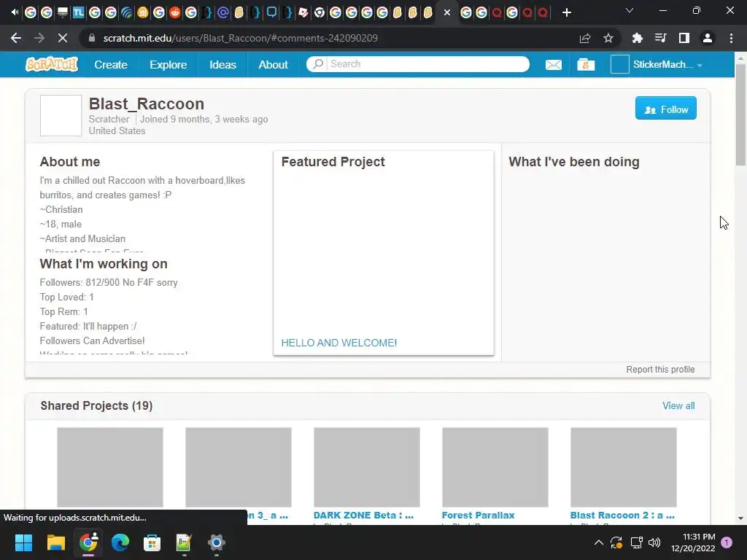747x560 pixels.
Task: Open the Chrome extensions puzzle icon
Action: pos(637,38)
